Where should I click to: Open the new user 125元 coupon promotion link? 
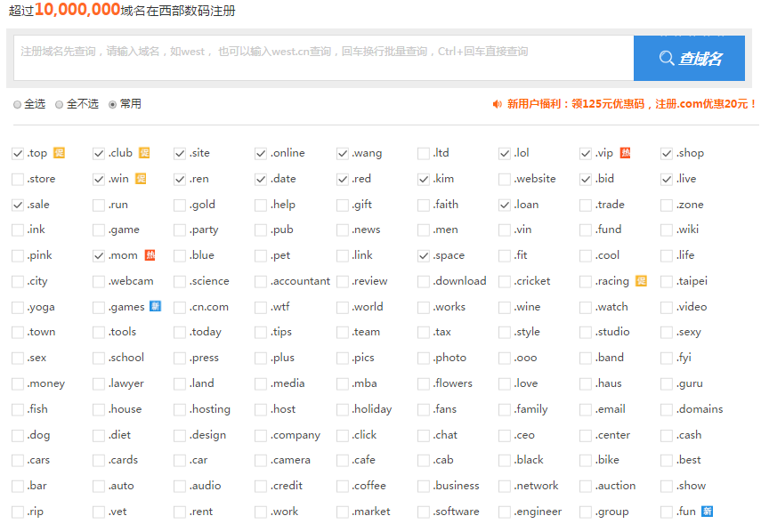pos(631,104)
